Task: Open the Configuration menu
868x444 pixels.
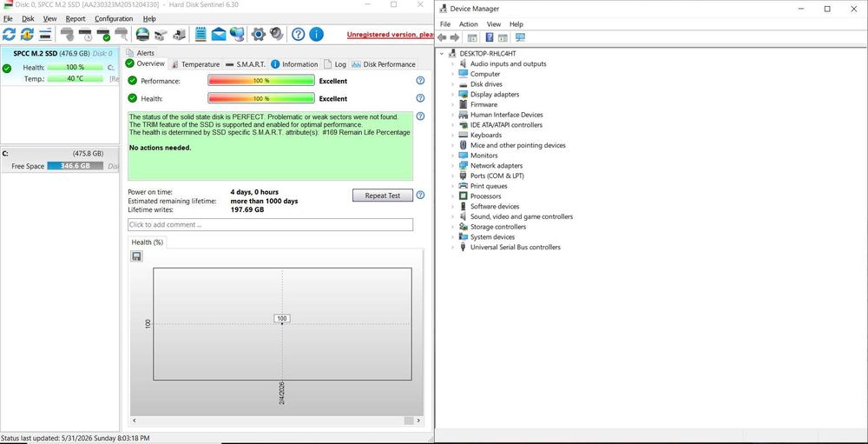Action: pos(114,18)
